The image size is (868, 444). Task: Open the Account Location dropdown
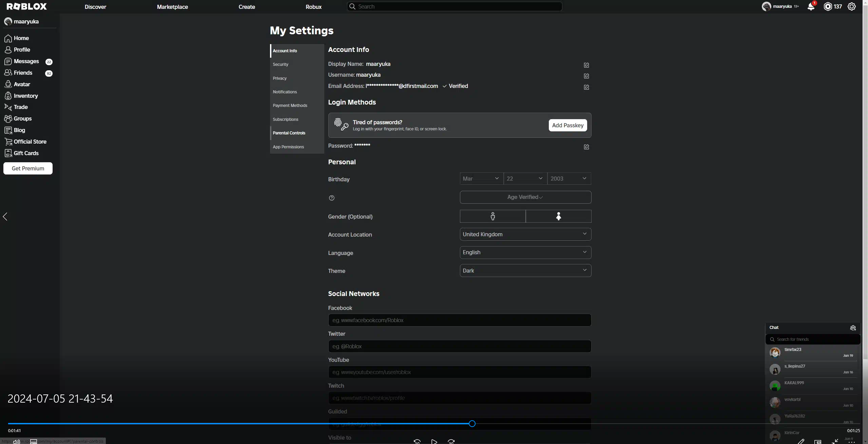pyautogui.click(x=525, y=234)
